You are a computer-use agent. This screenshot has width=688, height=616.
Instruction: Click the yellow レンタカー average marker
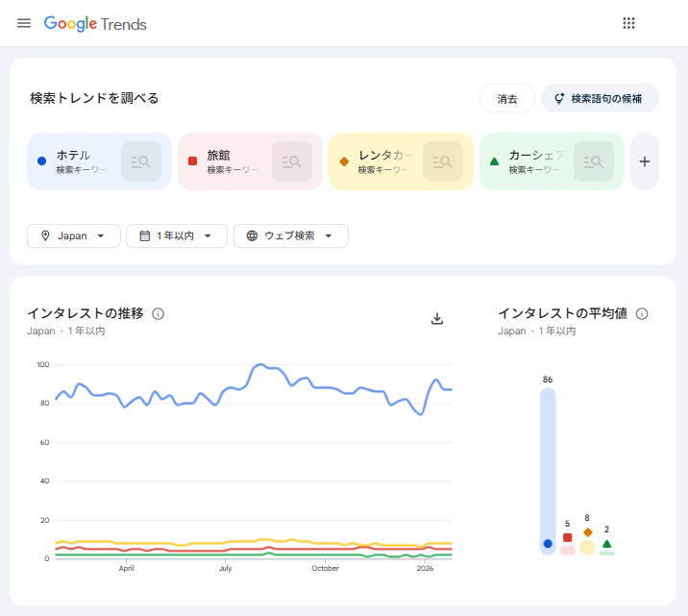coord(587,546)
